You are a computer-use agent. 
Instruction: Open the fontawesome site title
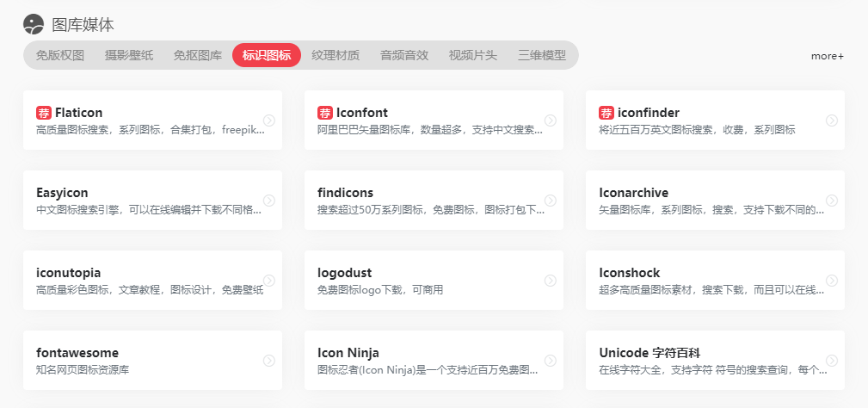(77, 353)
